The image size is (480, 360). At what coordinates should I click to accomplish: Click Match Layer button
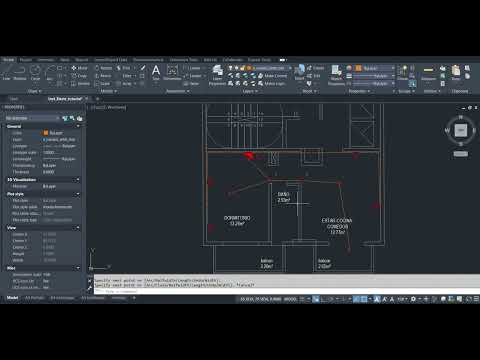272,84
